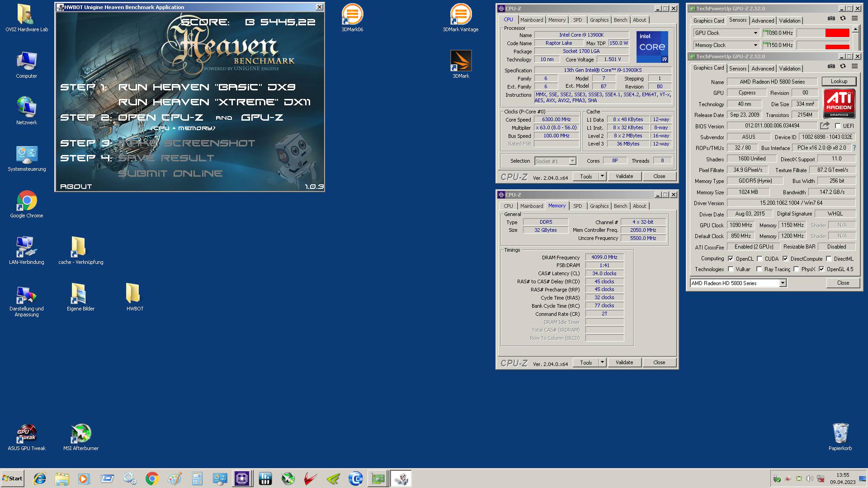Toggle the OpenCL checkbox
The width and height of the screenshot is (868, 488).
(731, 259)
